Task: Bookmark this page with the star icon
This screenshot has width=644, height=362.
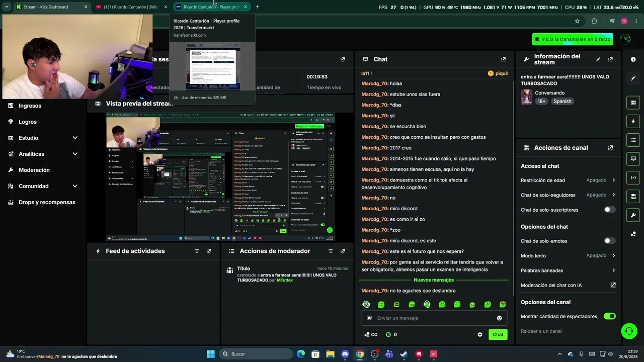Action: (x=577, y=21)
